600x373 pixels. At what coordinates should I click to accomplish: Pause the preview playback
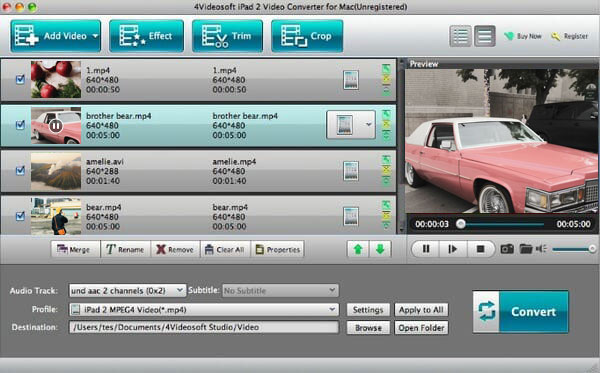tap(426, 249)
